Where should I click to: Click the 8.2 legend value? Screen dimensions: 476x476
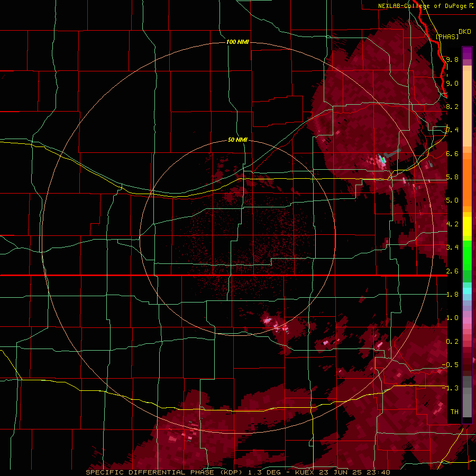pos(452,106)
